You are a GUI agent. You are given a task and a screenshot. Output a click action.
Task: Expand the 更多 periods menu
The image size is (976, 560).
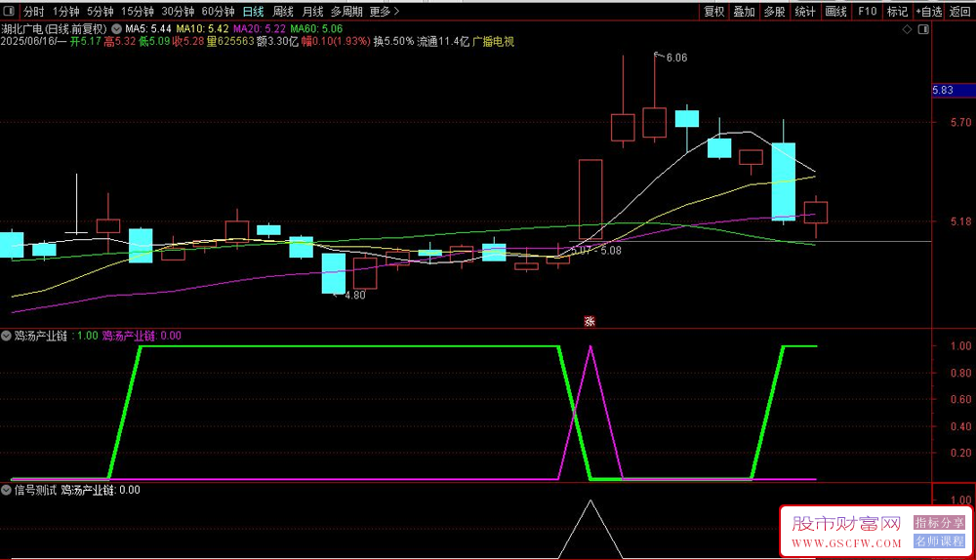click(x=384, y=11)
